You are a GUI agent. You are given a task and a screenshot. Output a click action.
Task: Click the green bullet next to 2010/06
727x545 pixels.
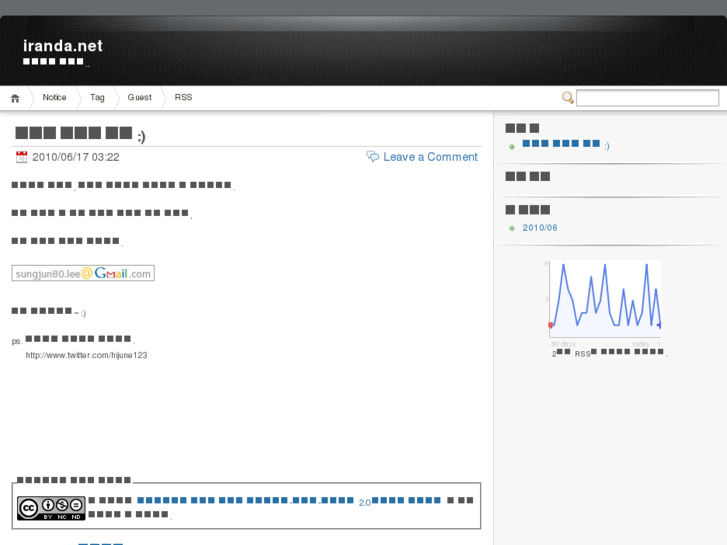coord(512,228)
